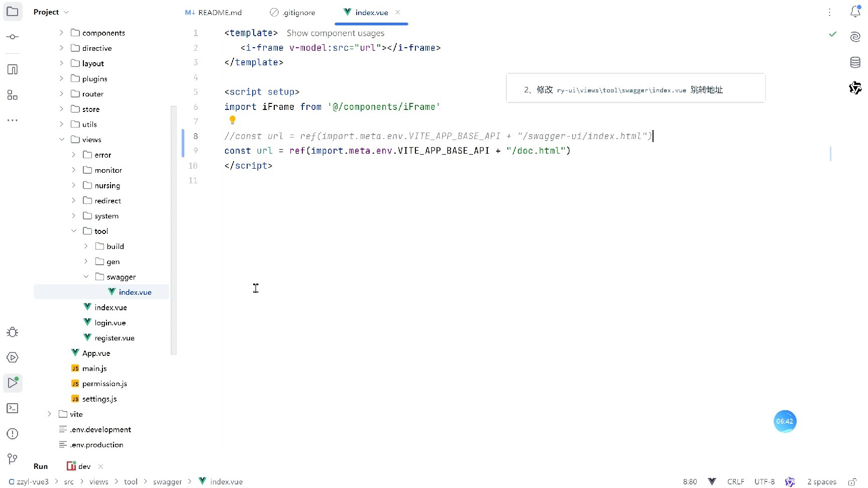868x488 pixels.
Task: Collapse the views folder
Action: tap(61, 140)
